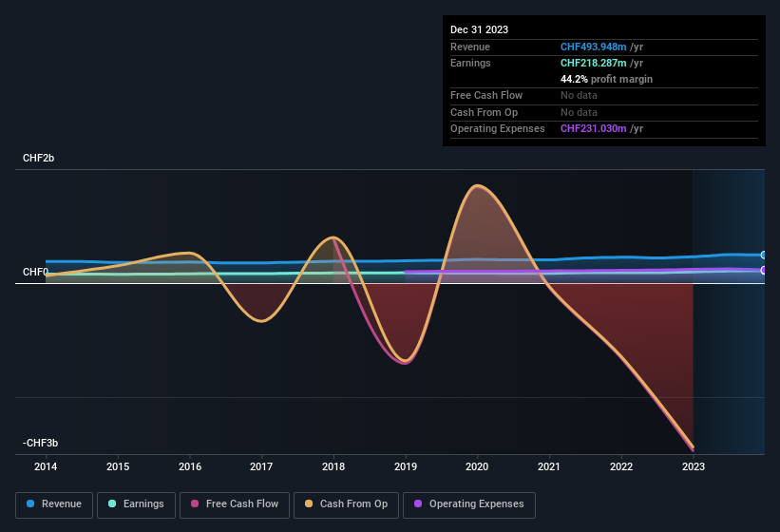The image size is (780, 532).
Task: Click the earnings value CHF218.287m
Action: (593, 63)
